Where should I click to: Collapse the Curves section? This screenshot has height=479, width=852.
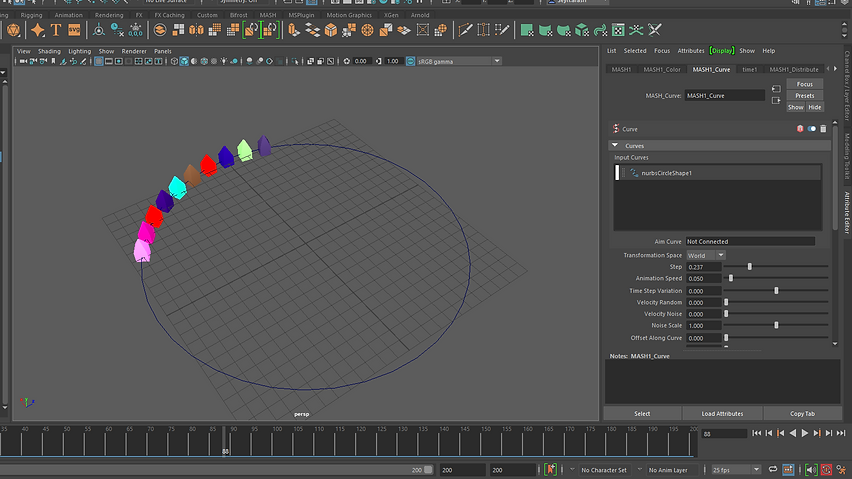click(x=615, y=146)
